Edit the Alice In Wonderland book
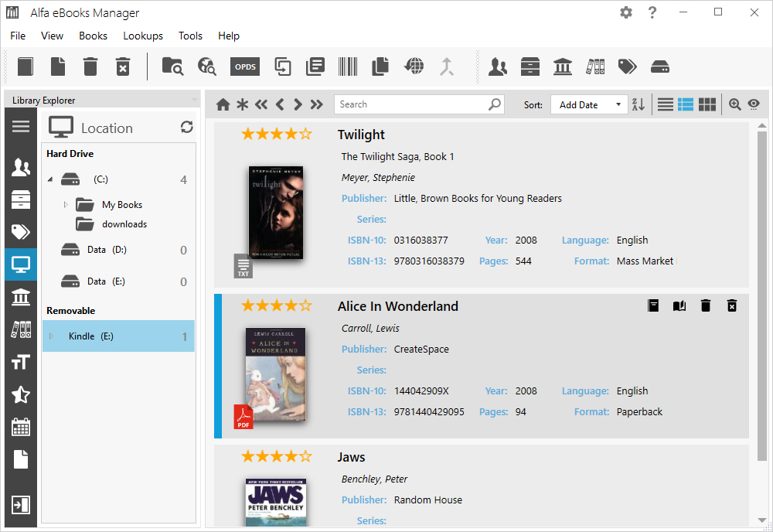Screen dimensions: 773x532 [653, 305]
